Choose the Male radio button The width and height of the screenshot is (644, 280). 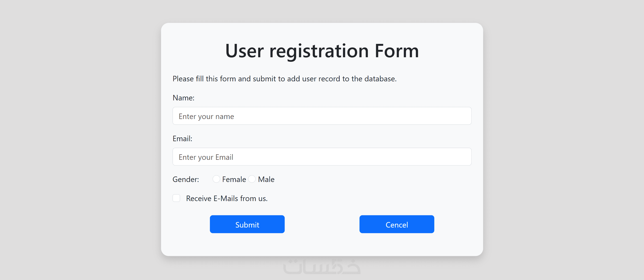click(x=252, y=179)
